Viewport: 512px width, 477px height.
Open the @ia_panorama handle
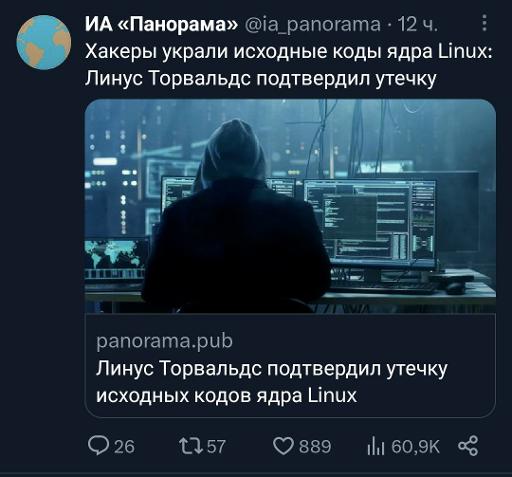pos(313,25)
